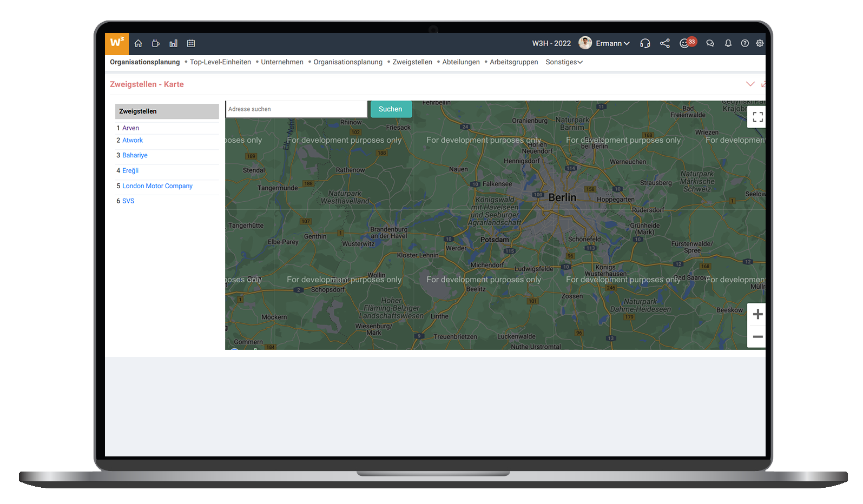Open Top-Level-Einheiten menu item

coord(220,62)
